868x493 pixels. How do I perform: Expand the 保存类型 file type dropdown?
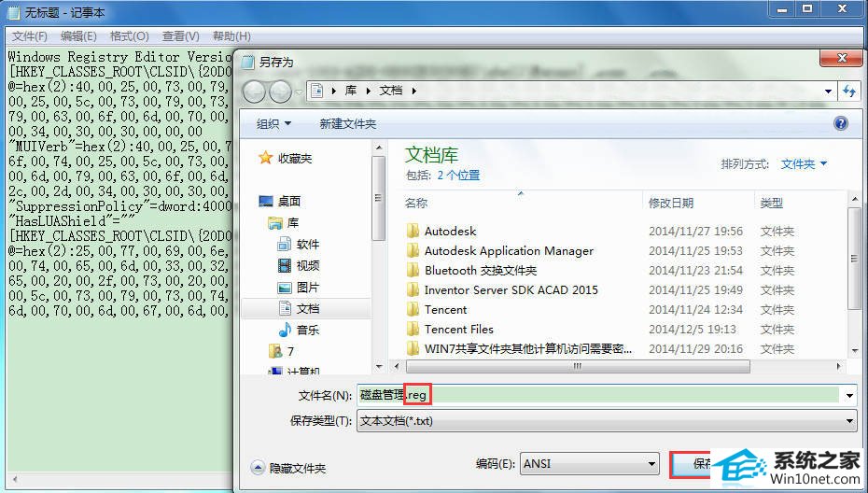606,420
